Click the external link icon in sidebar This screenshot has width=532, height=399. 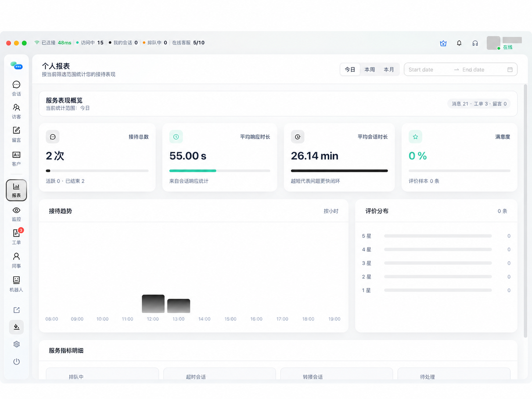(x=17, y=310)
